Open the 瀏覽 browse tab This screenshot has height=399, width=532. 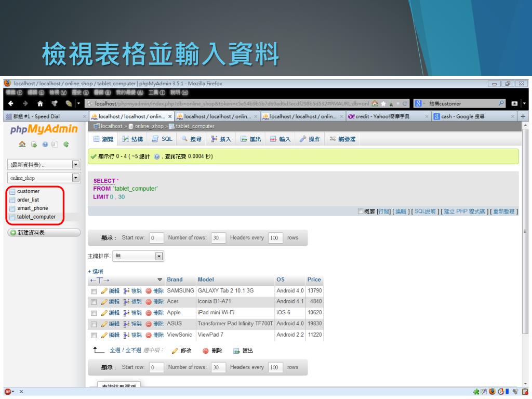tap(103, 139)
